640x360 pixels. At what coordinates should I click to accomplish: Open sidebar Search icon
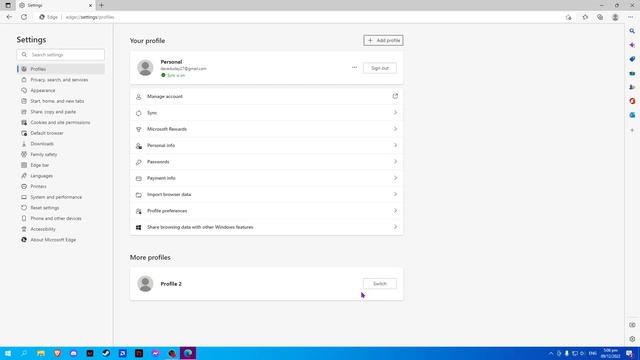632,31
